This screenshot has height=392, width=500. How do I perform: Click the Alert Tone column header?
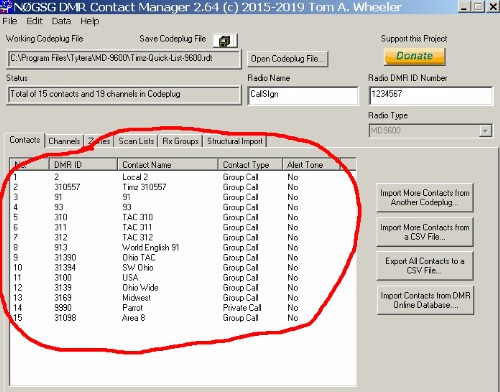(311, 165)
